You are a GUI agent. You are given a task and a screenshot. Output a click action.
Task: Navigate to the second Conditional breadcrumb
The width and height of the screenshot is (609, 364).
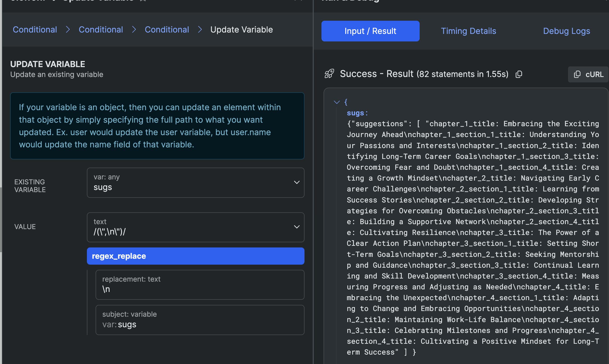pyautogui.click(x=101, y=30)
